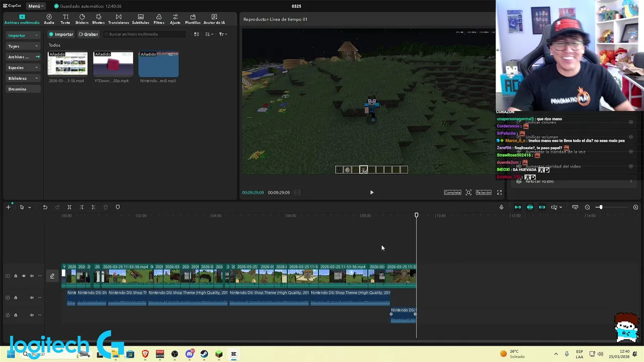
Task: Mute the main video track
Action: click(x=32, y=276)
